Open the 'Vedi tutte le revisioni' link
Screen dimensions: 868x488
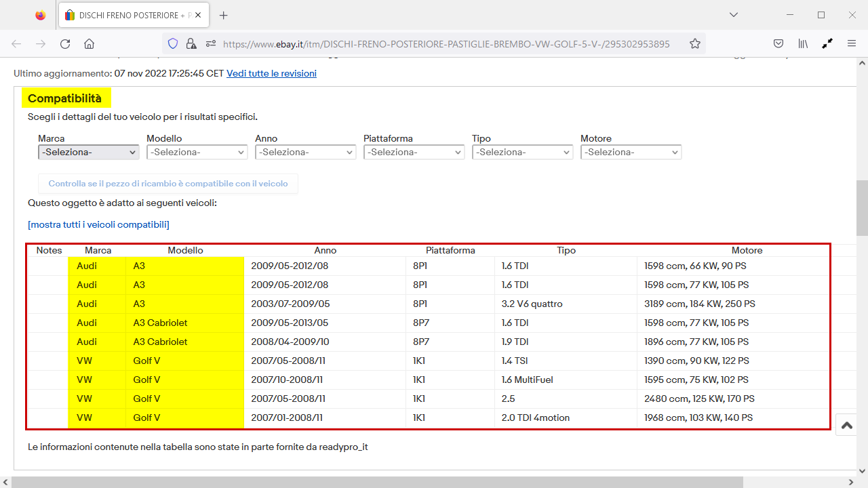pos(271,73)
